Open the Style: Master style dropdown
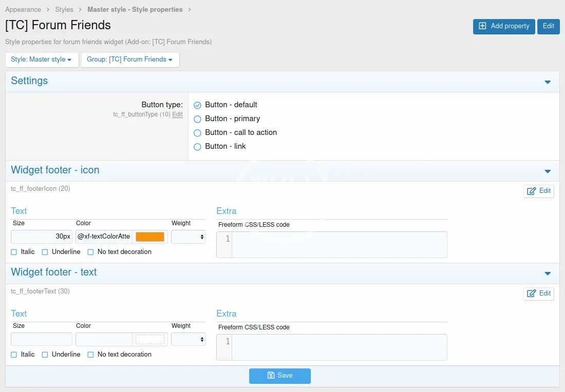This screenshot has height=392, width=565. pyautogui.click(x=42, y=60)
